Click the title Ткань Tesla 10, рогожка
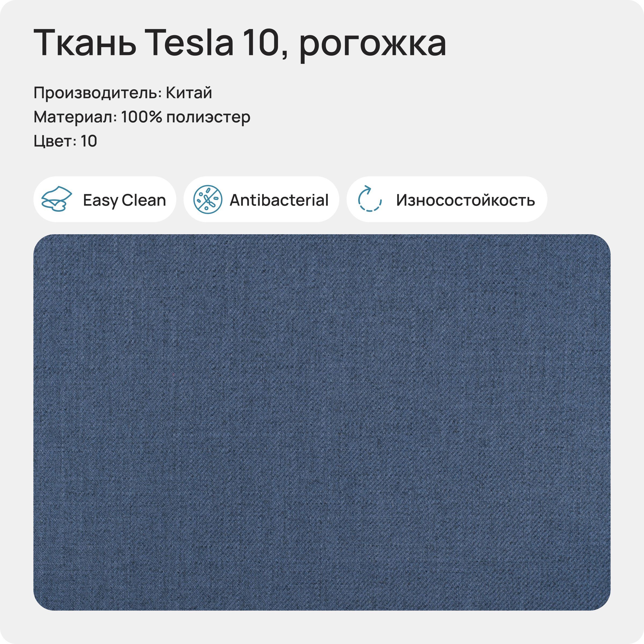Image resolution: width=644 pixels, height=644 pixels. [x=240, y=44]
